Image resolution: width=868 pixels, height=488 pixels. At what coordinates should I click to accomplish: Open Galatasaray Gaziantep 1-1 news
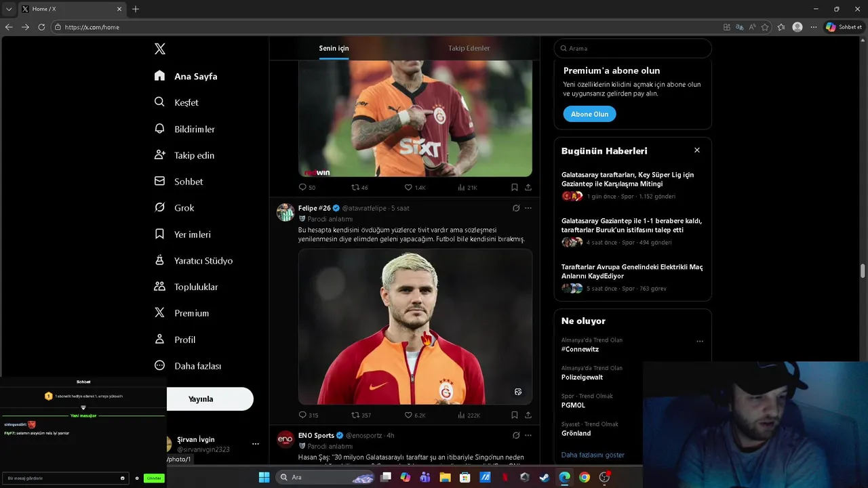coord(632,232)
